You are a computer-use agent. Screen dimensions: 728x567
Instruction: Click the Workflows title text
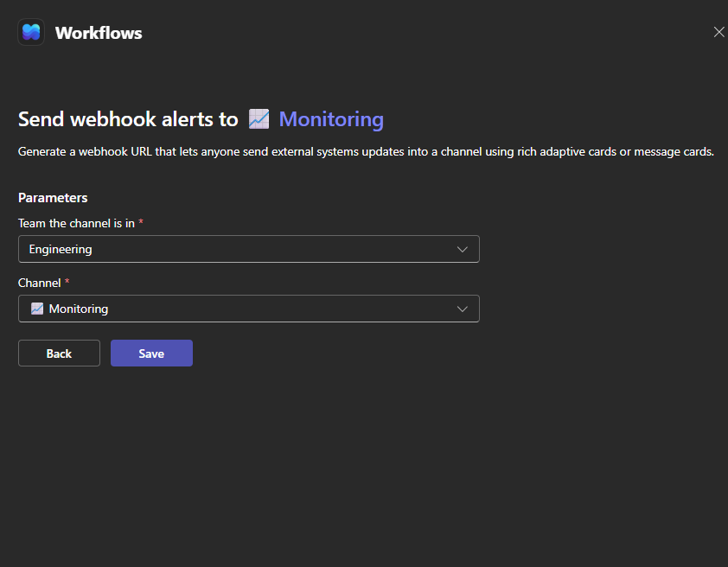pos(99,33)
